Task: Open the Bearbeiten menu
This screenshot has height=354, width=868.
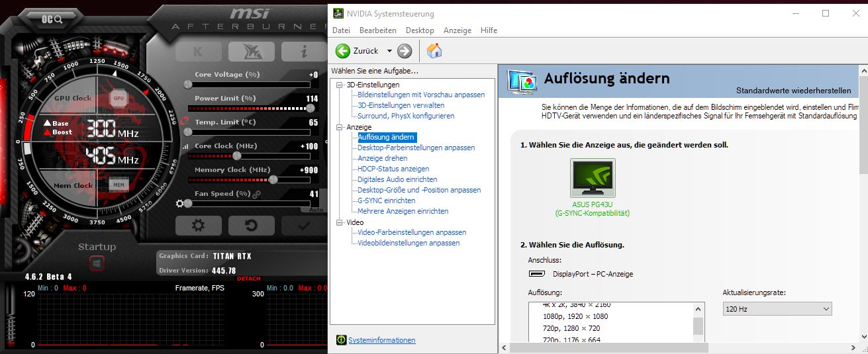Action: [x=377, y=30]
